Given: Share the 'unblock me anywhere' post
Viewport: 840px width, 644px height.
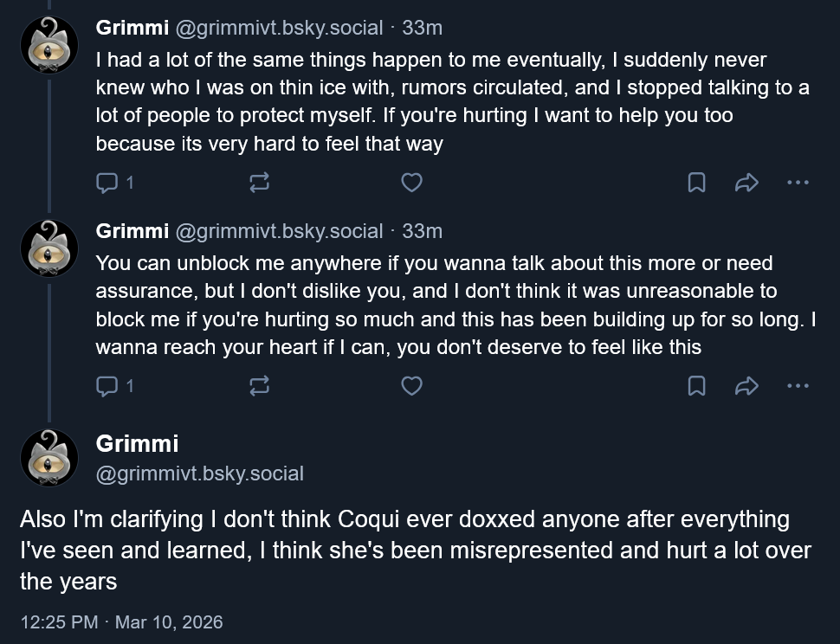Looking at the screenshot, I should 746,386.
